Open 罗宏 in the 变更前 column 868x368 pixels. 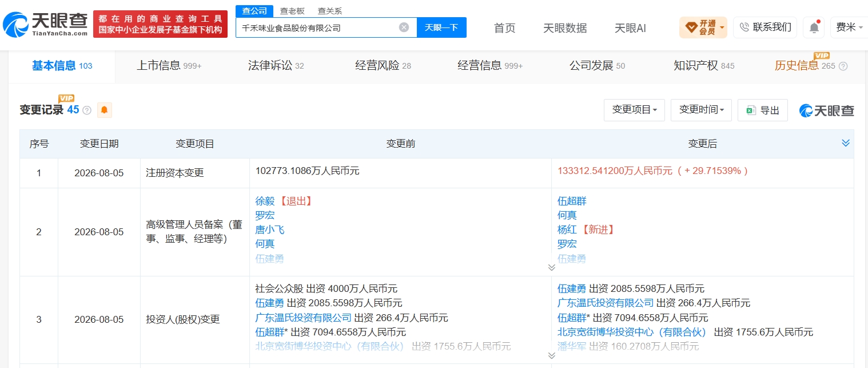pyautogui.click(x=265, y=215)
